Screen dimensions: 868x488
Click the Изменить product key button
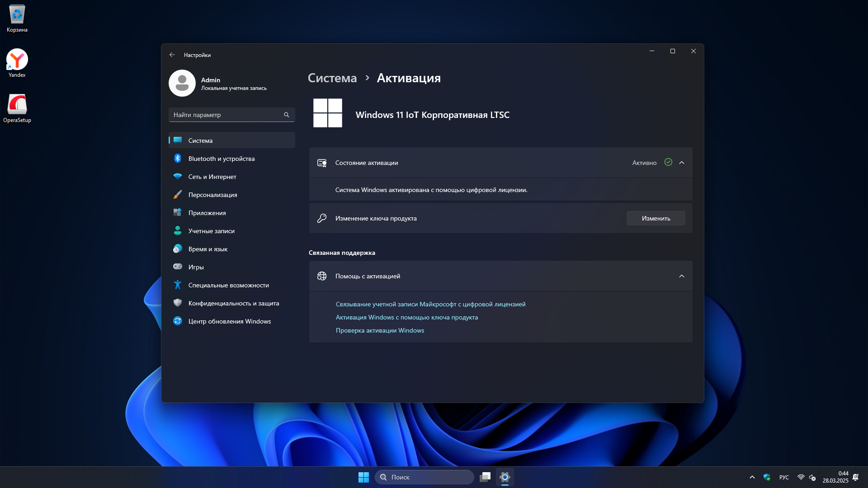656,218
